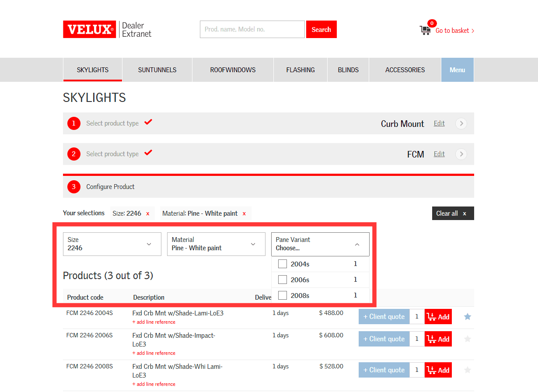The image size is (538, 392).
Task: Click arrow circle on FCM step
Action: coord(461,154)
